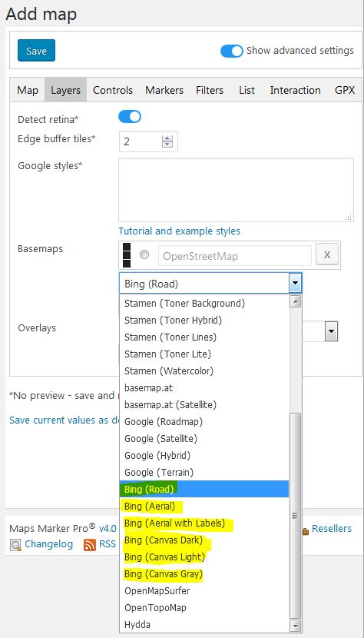Screen dimensions: 364x638
Task: Click the Changelog magnifier icon
Action: click(x=15, y=545)
